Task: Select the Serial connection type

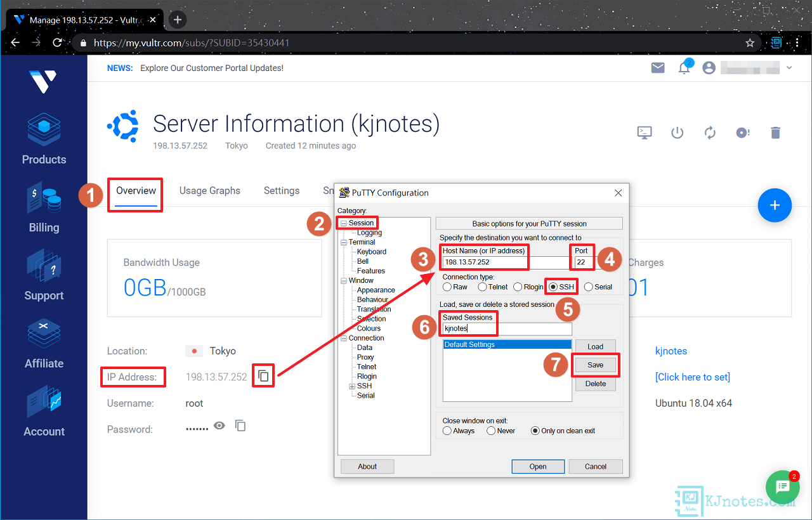Action: tap(588, 287)
